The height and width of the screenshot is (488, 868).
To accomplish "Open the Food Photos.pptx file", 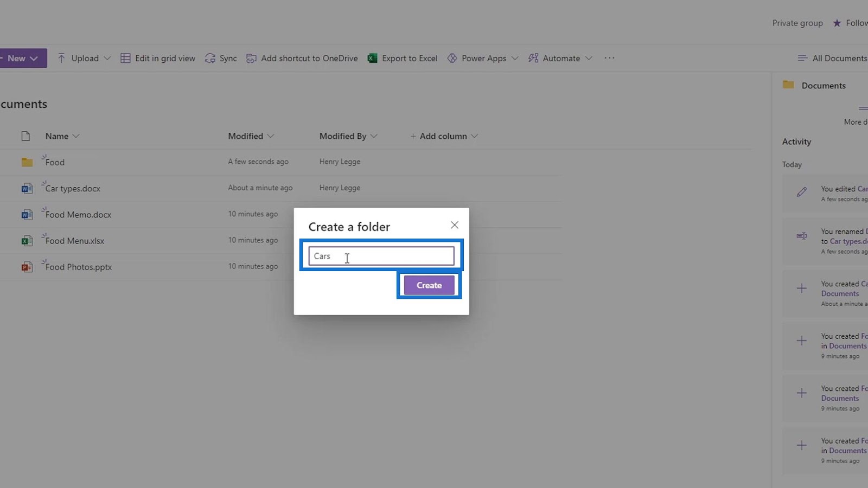I will tap(79, 267).
